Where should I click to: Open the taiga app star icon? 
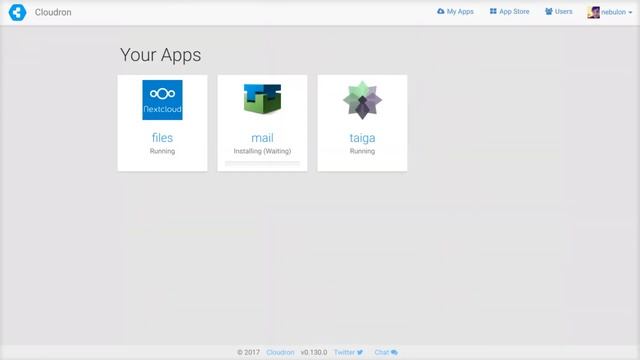point(362,100)
